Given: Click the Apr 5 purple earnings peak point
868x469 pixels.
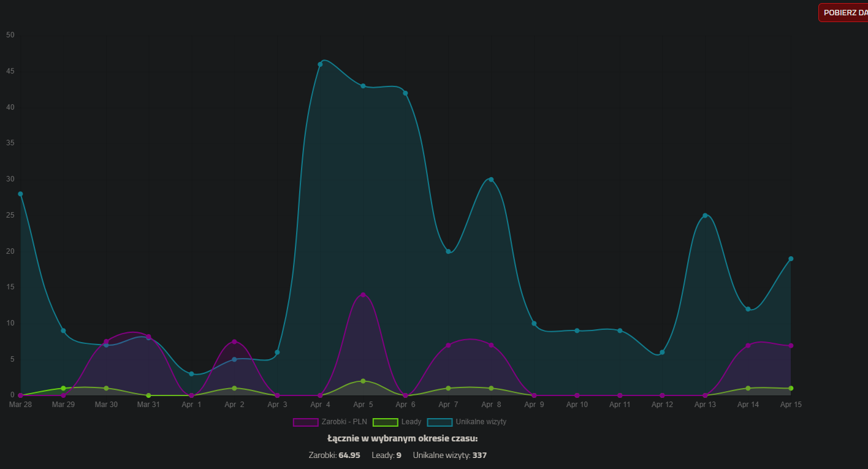Looking at the screenshot, I should coord(363,295).
